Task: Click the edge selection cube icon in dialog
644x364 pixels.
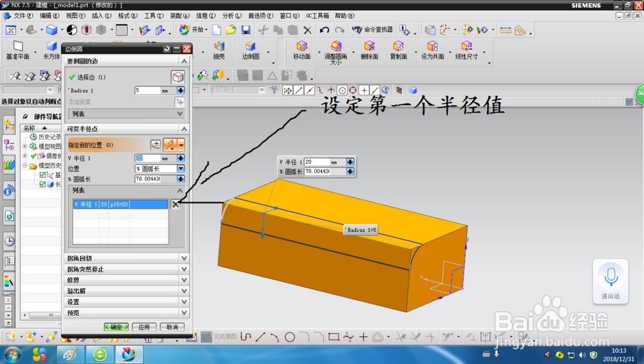Action: pos(178,77)
